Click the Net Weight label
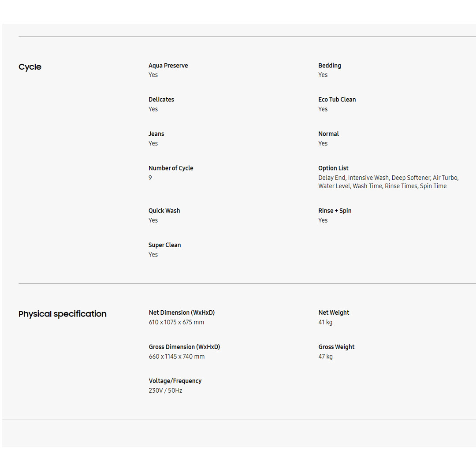 pyautogui.click(x=334, y=312)
